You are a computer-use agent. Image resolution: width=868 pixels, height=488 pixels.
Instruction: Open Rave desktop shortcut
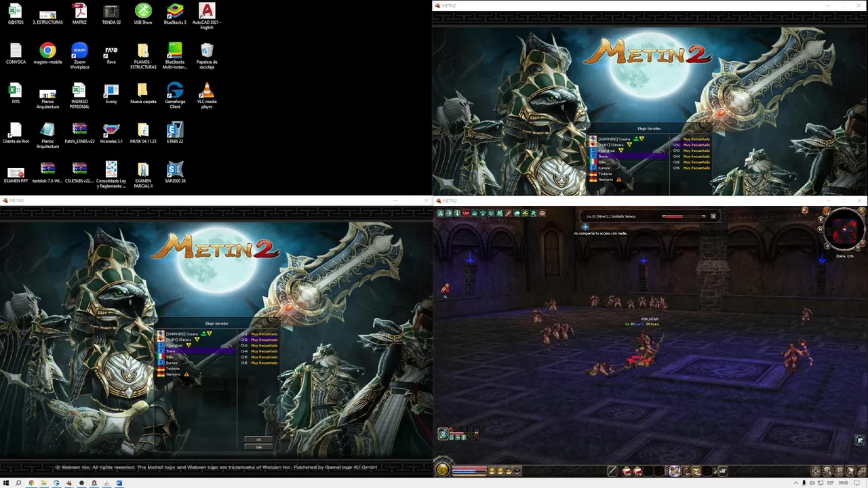click(x=111, y=54)
